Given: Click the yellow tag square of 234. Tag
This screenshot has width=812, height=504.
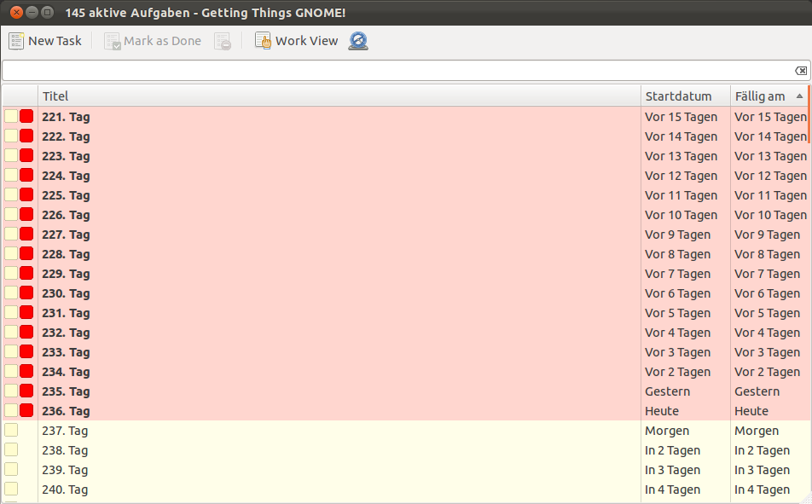Looking at the screenshot, I should [x=11, y=371].
